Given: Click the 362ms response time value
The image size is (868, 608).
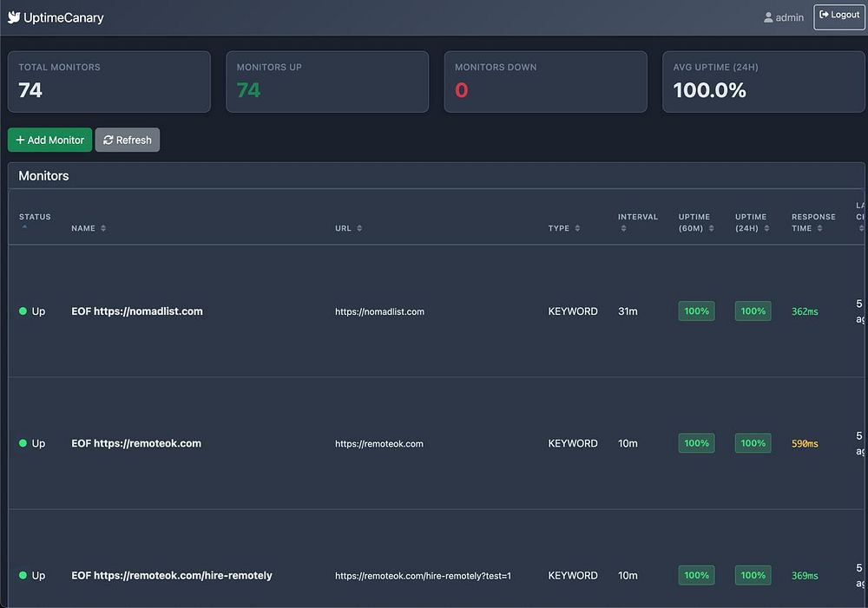Looking at the screenshot, I should (805, 311).
